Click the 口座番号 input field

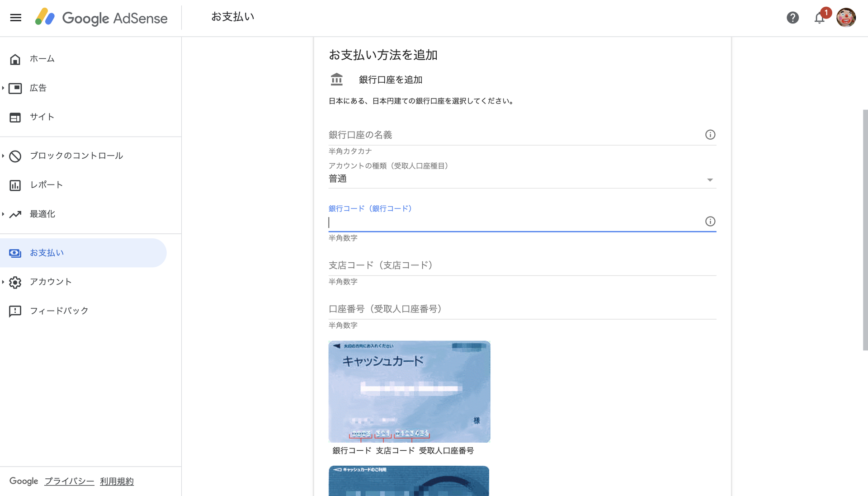[522, 309]
